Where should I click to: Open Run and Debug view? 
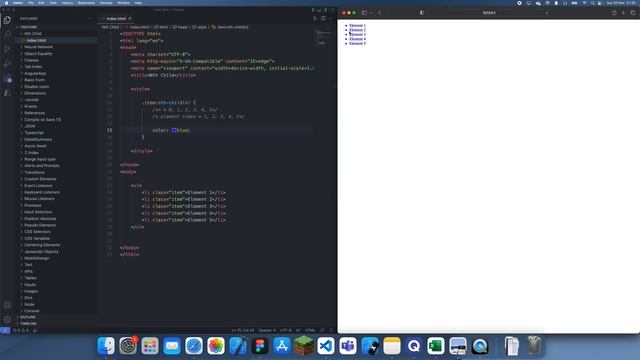point(7,64)
